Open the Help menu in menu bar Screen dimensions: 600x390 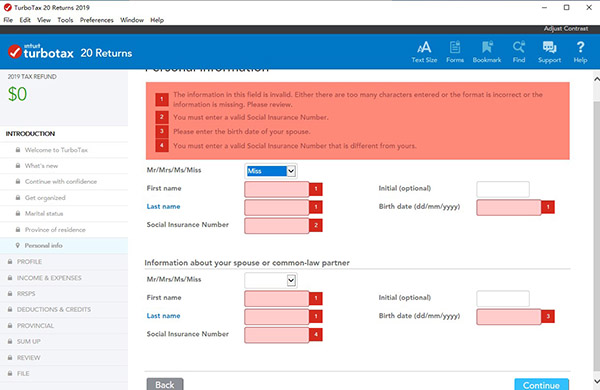[157, 20]
